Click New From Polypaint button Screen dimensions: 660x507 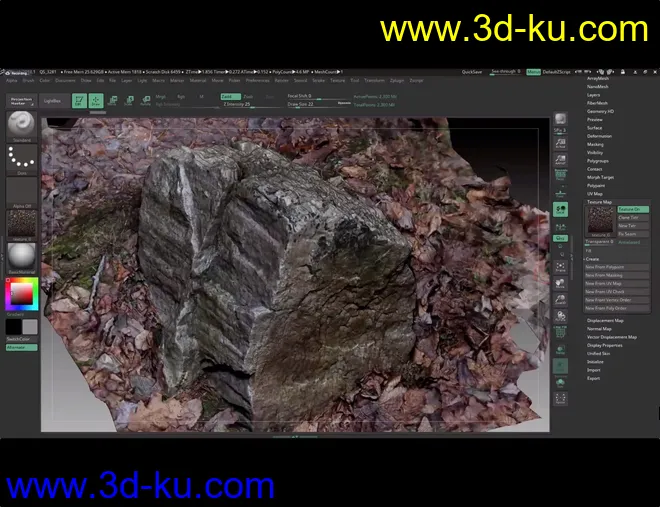[x=617, y=267]
